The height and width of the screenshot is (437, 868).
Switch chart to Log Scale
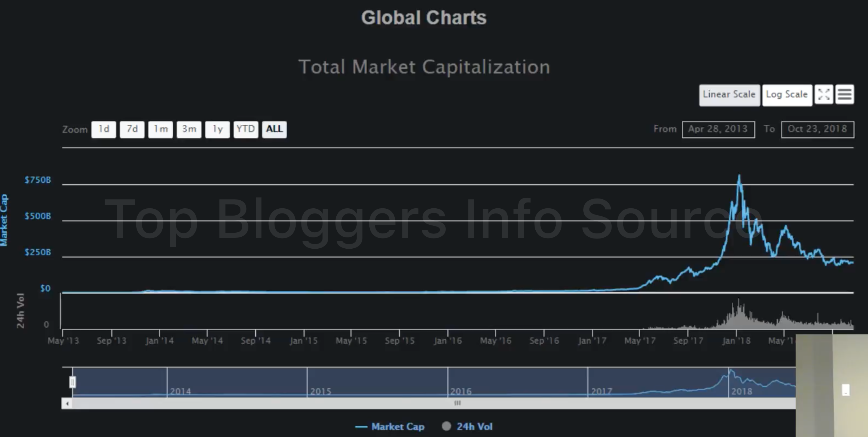pos(787,95)
